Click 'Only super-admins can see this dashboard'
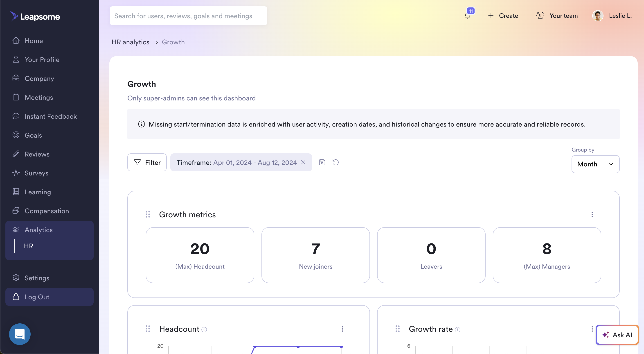The height and width of the screenshot is (354, 644). pyautogui.click(x=191, y=98)
